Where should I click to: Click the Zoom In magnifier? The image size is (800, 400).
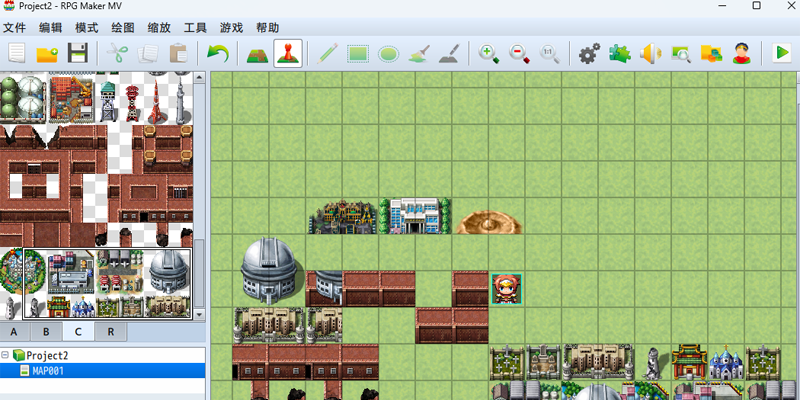[488, 53]
